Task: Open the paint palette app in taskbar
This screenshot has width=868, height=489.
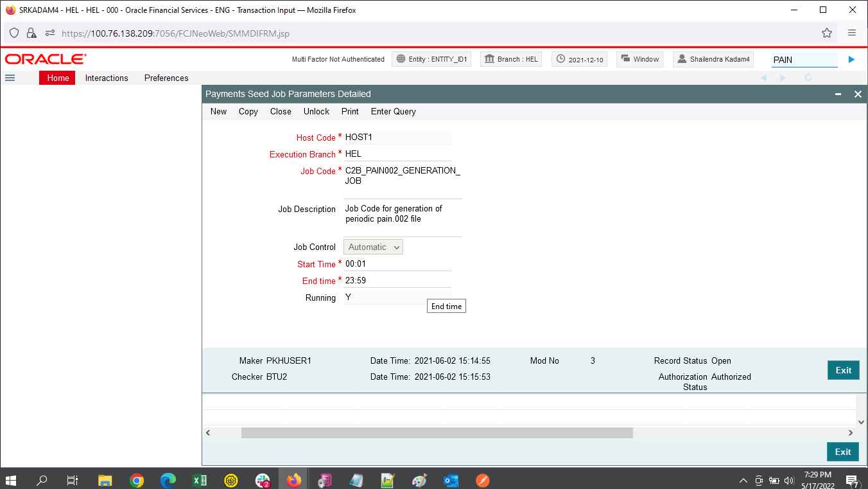Action: 419,480
